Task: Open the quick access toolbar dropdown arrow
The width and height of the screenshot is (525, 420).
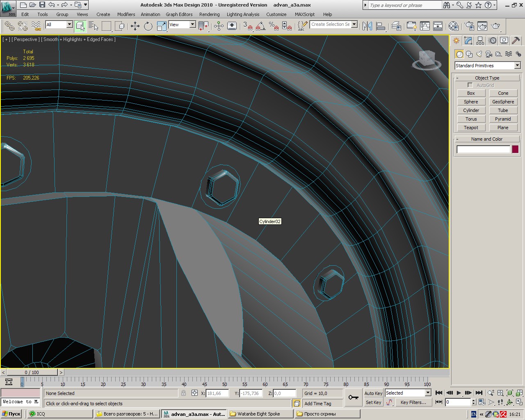Action: click(x=86, y=5)
